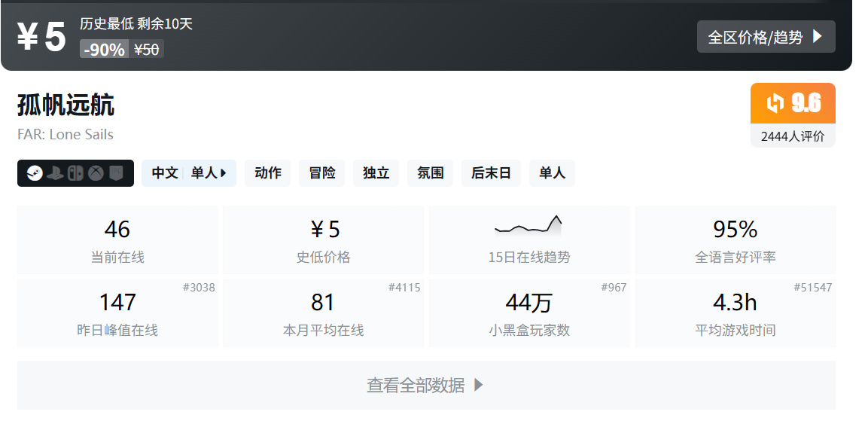868x427 pixels.
Task: Select the Epic Games platform icon
Action: (x=116, y=173)
